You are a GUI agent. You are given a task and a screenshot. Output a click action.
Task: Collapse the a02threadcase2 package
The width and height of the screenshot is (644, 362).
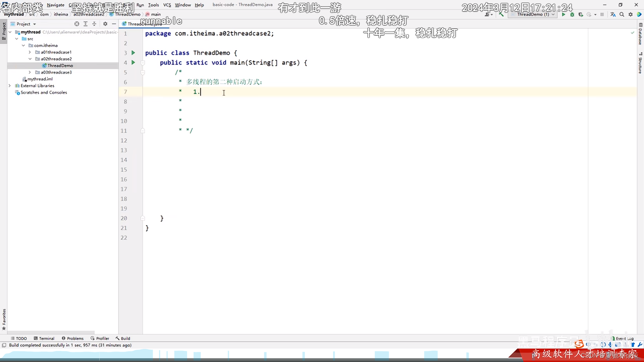[30, 59]
